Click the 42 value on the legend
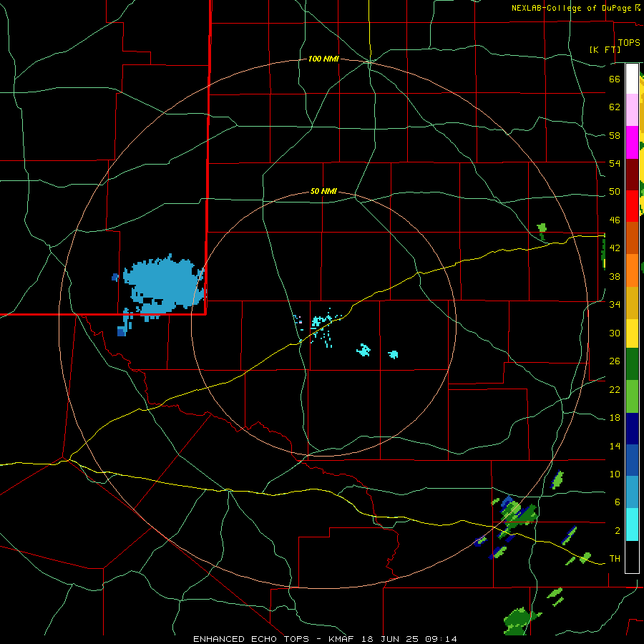This screenshot has width=644, height=644. (615, 248)
